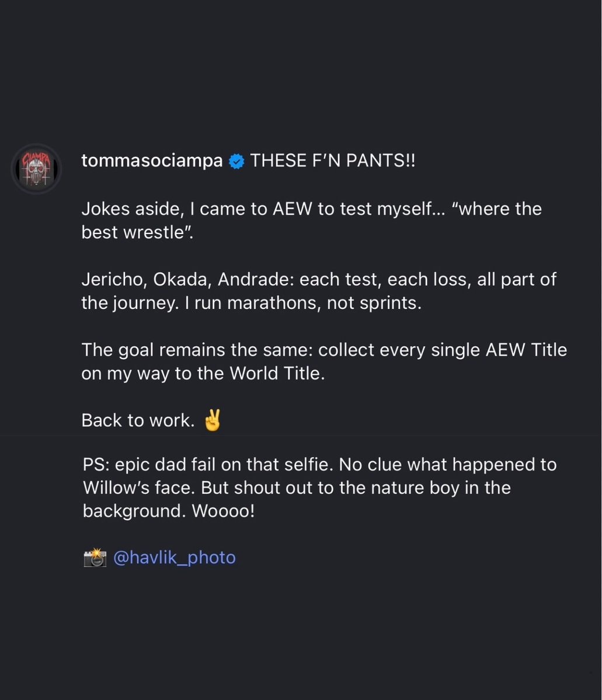Screen dimensions: 602x700
Task: Click the camera flash emoji icon
Action: coord(95,558)
